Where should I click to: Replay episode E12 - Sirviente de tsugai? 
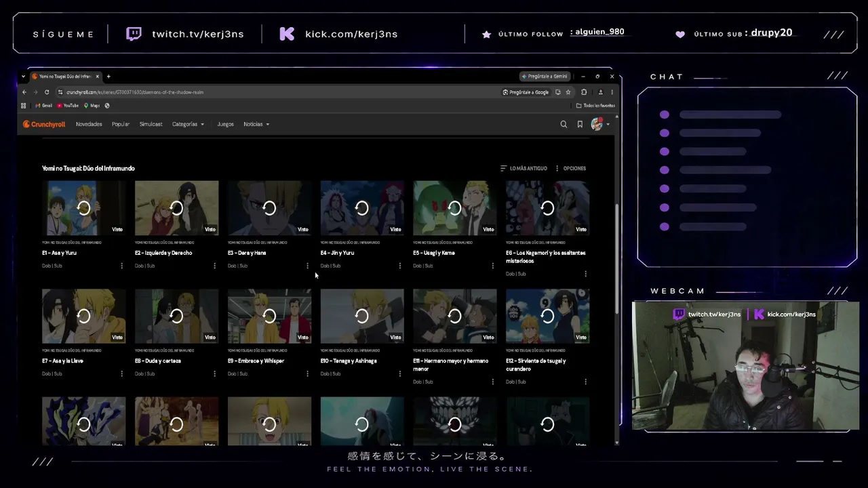coord(547,316)
